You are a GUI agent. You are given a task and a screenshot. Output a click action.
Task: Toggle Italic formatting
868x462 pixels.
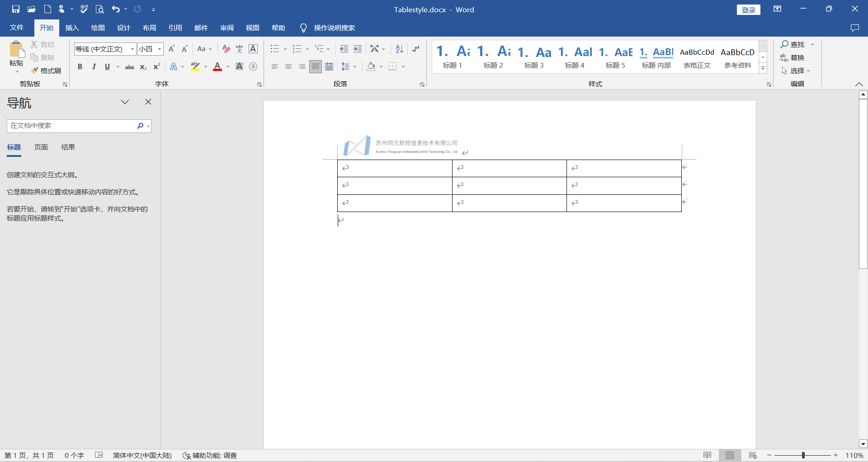click(x=94, y=67)
